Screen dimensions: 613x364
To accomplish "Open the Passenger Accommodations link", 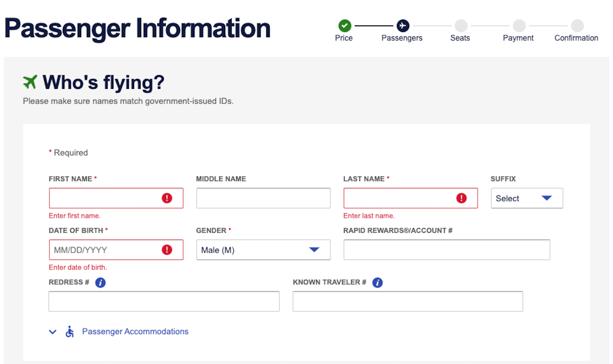I will [135, 331].
